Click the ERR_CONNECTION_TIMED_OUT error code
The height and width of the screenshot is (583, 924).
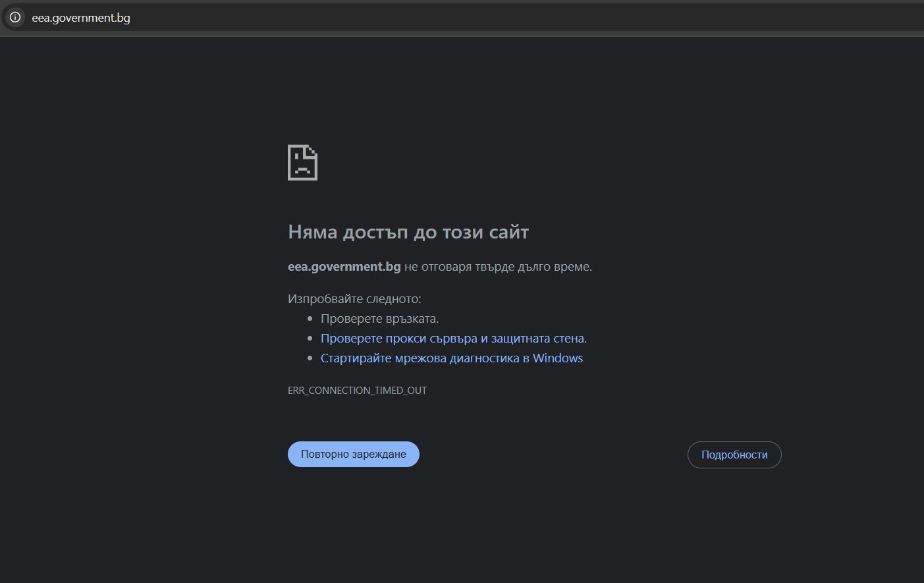(357, 391)
